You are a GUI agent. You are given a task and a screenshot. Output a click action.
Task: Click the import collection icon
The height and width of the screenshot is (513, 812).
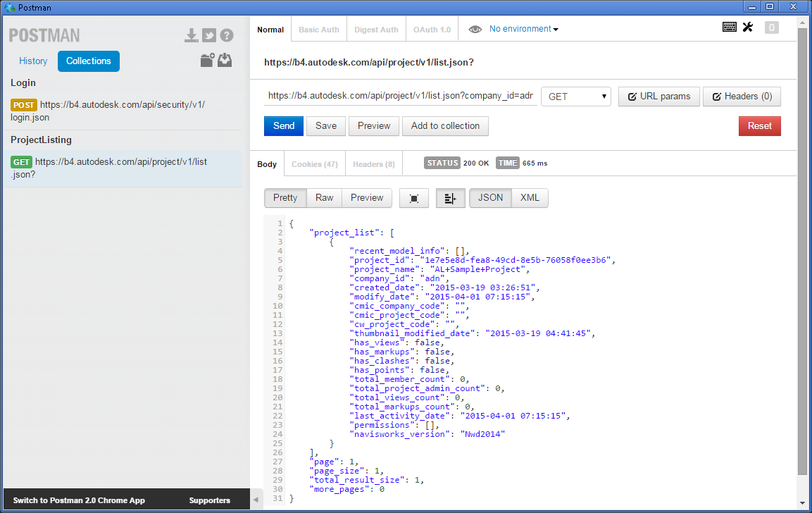(225, 60)
